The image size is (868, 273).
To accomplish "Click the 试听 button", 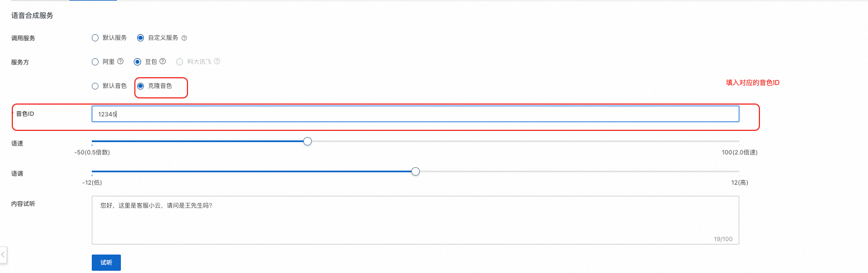I will click(106, 262).
